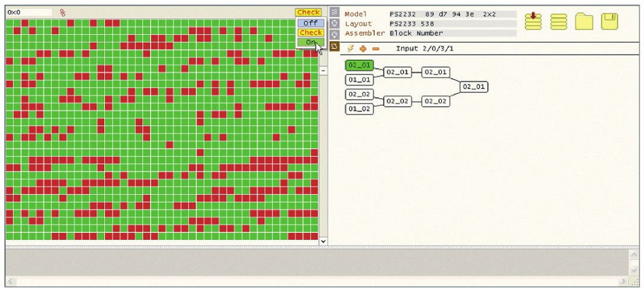The image size is (644, 292).
Task: Click the yellow stacked disks icon
Action: (x=559, y=21)
